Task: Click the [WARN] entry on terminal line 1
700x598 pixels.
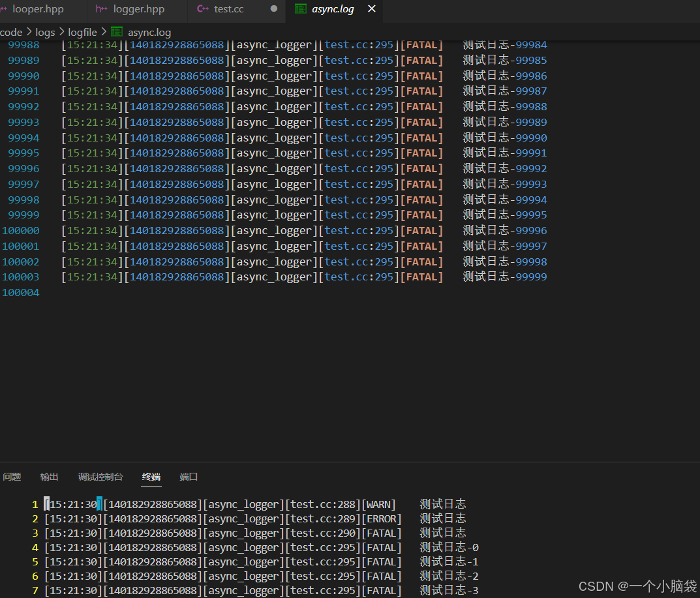Action: (378, 504)
